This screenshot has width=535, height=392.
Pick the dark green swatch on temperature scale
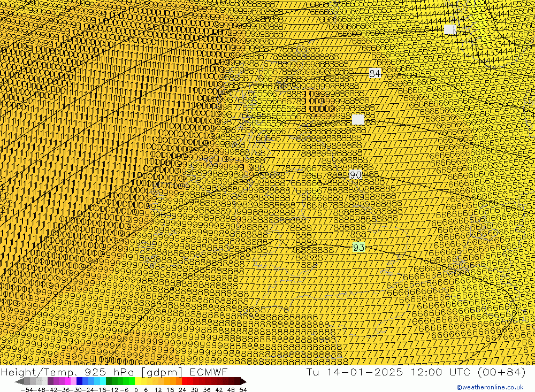tap(109, 381)
